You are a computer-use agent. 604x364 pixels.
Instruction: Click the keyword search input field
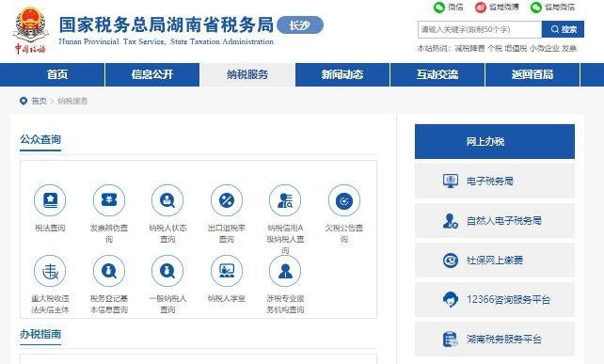(x=480, y=29)
